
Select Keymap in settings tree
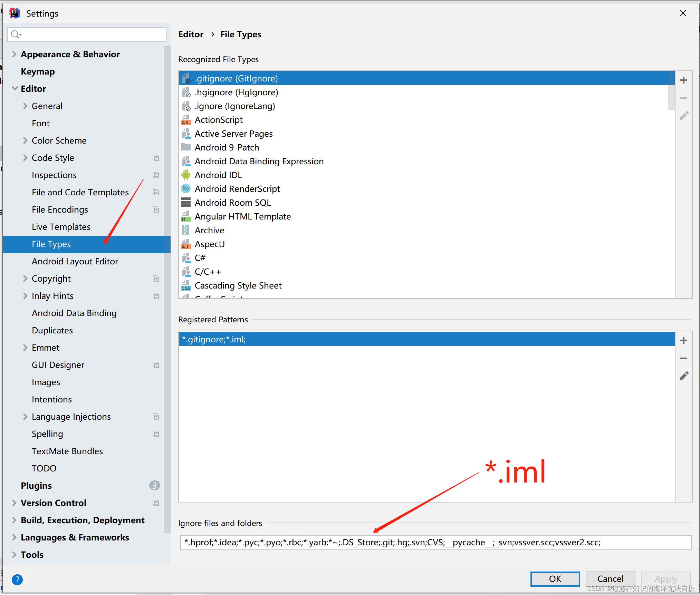pos(38,71)
